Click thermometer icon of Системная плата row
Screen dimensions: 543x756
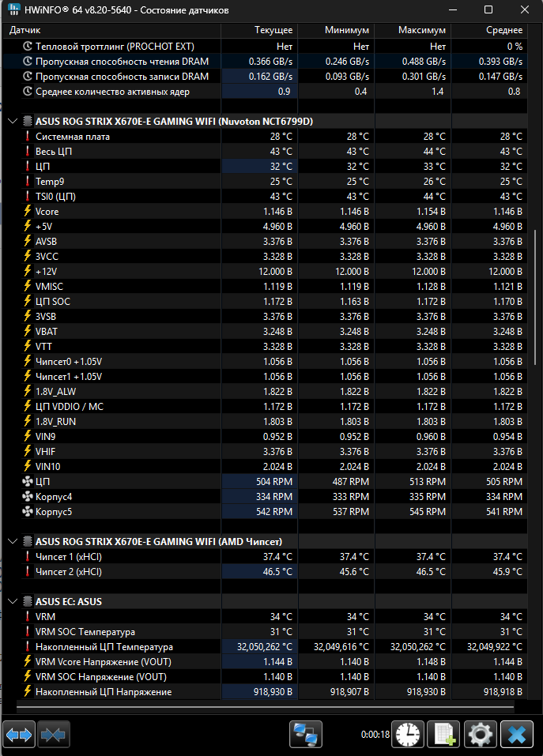click(x=28, y=137)
